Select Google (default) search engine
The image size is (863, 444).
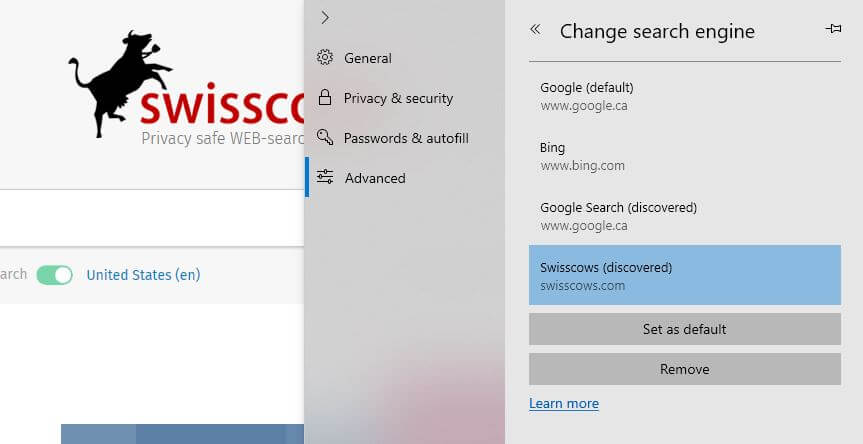[685, 96]
